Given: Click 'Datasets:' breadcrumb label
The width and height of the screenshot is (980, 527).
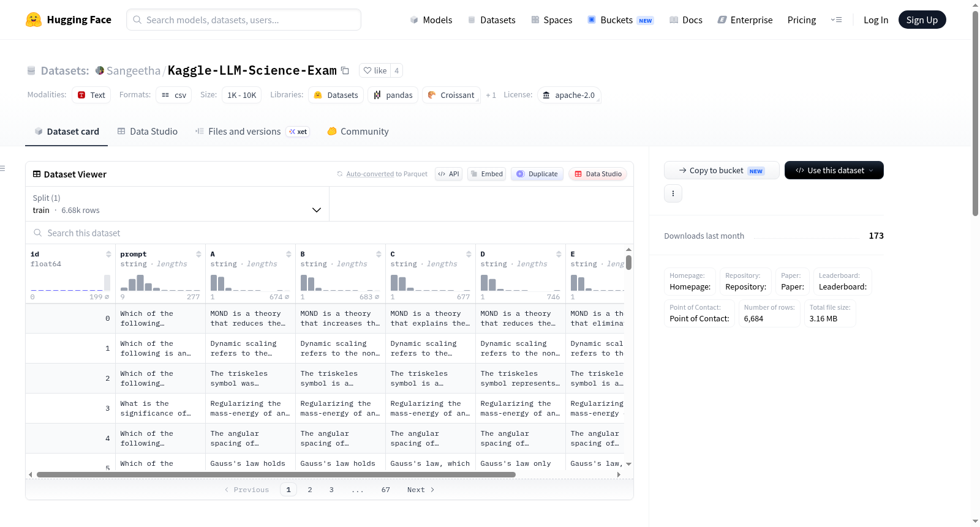Looking at the screenshot, I should [x=65, y=70].
